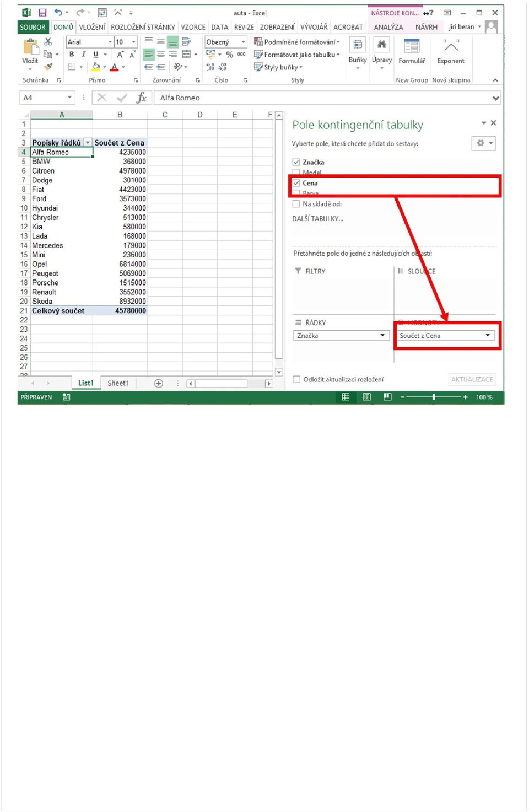
Task: Switch to the VZORCE ribbon tab
Action: tap(193, 27)
